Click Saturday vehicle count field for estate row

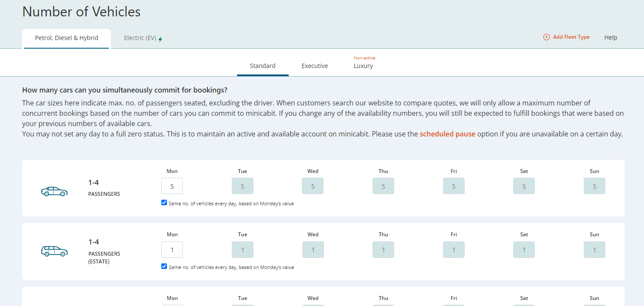(524, 250)
